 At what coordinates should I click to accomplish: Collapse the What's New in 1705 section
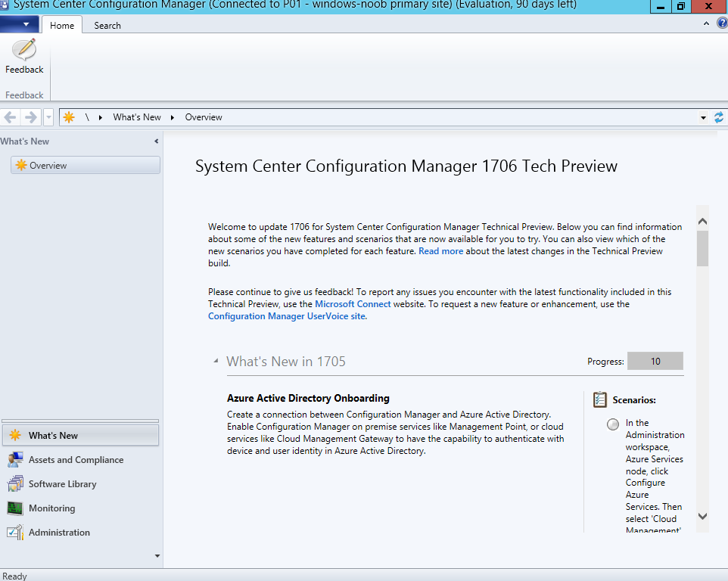coord(216,361)
